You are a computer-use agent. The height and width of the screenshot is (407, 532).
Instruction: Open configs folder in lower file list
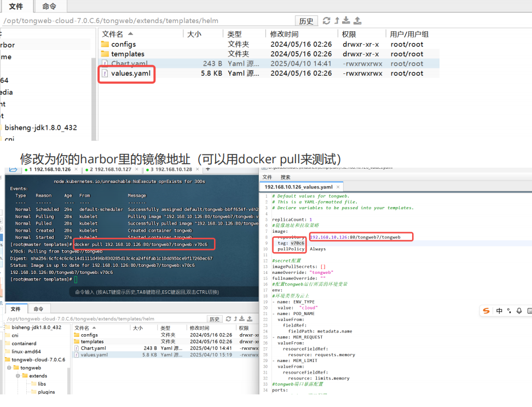86,335
